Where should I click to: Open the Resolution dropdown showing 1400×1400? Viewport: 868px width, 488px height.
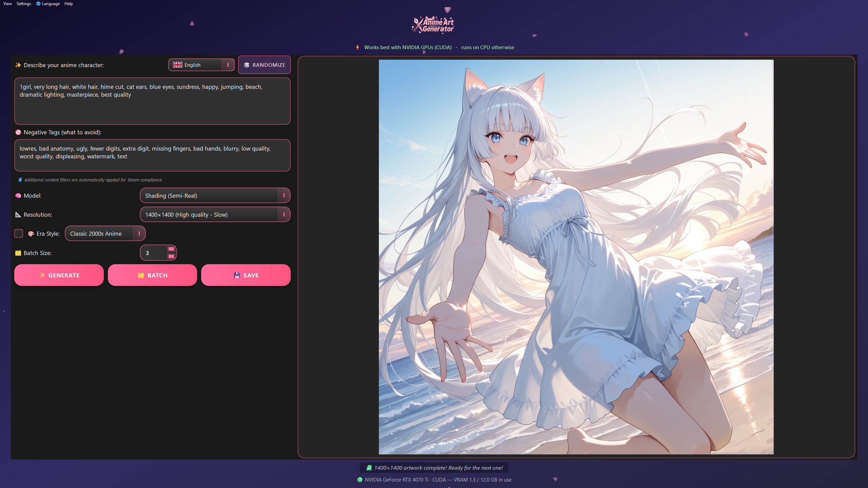tap(215, 215)
